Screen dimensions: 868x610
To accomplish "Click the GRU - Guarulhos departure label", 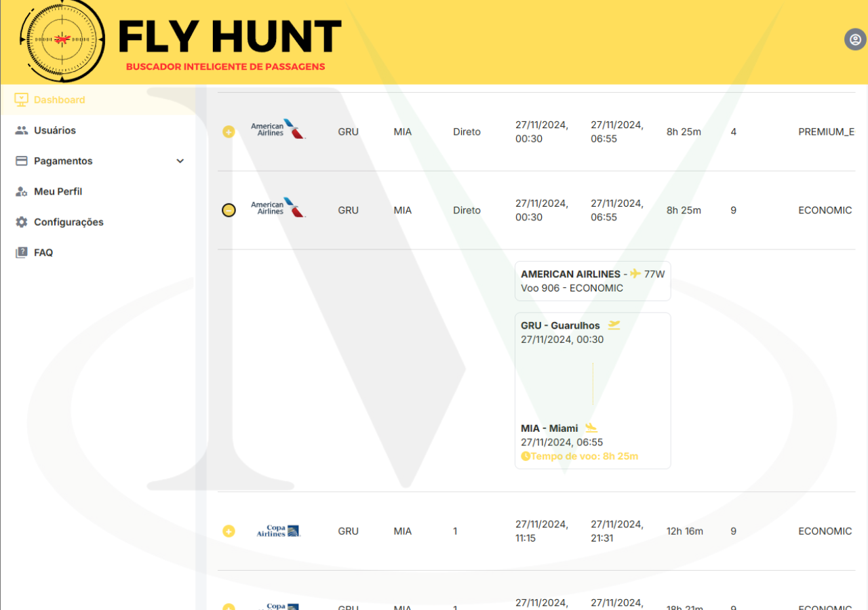I will [560, 325].
